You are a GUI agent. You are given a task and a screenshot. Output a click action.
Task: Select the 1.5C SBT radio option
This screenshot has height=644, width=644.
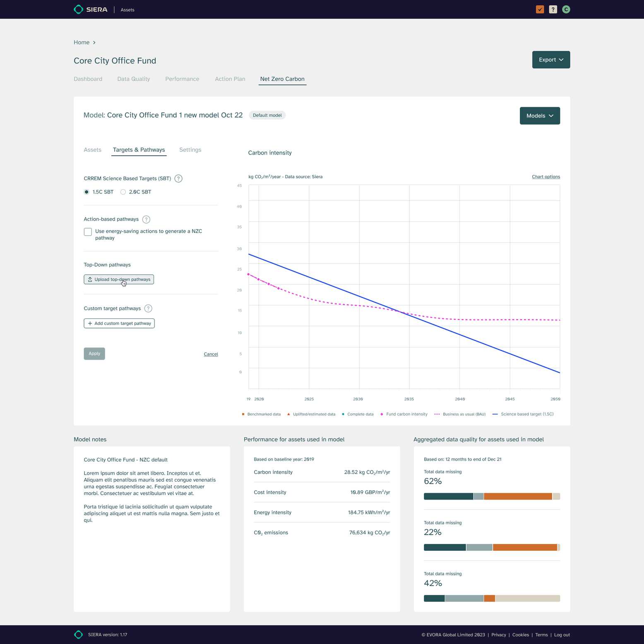click(x=87, y=192)
